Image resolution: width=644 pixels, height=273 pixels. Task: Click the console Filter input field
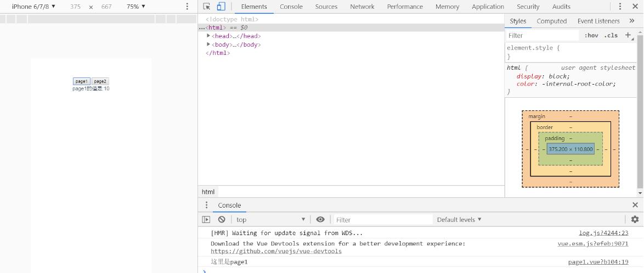pyautogui.click(x=381, y=219)
